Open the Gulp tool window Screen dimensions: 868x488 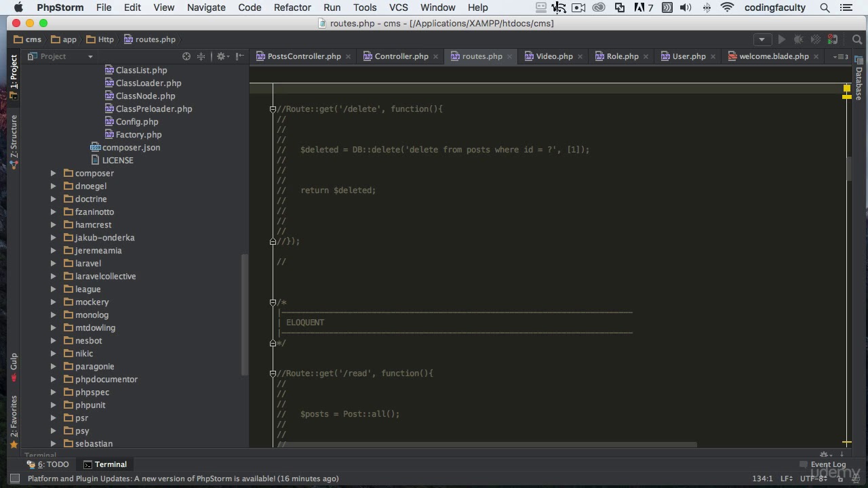point(14,367)
